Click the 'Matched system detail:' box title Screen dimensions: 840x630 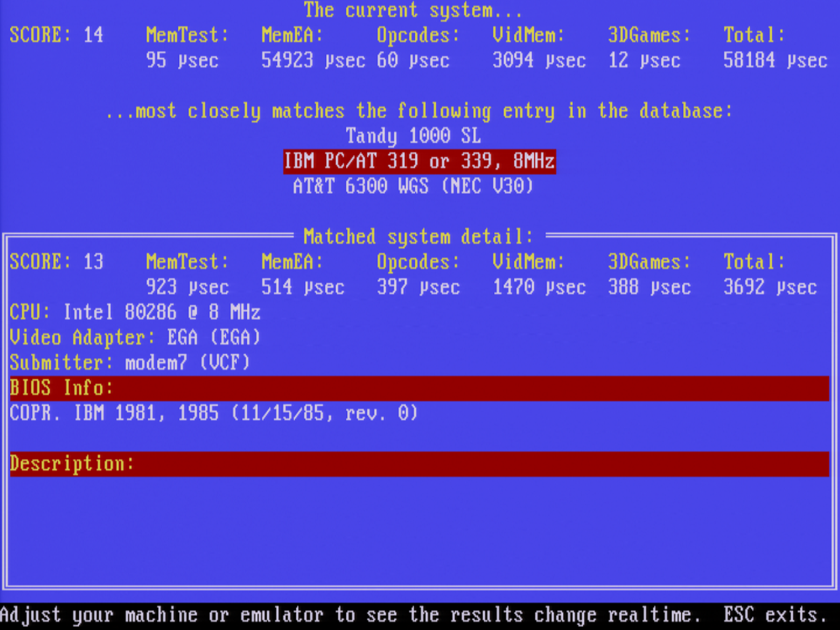[418, 236]
